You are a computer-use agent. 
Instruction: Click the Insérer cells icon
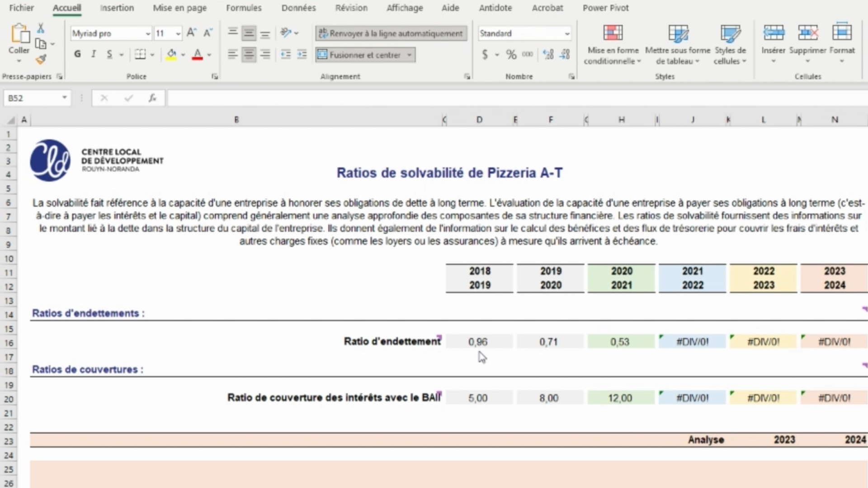point(774,33)
